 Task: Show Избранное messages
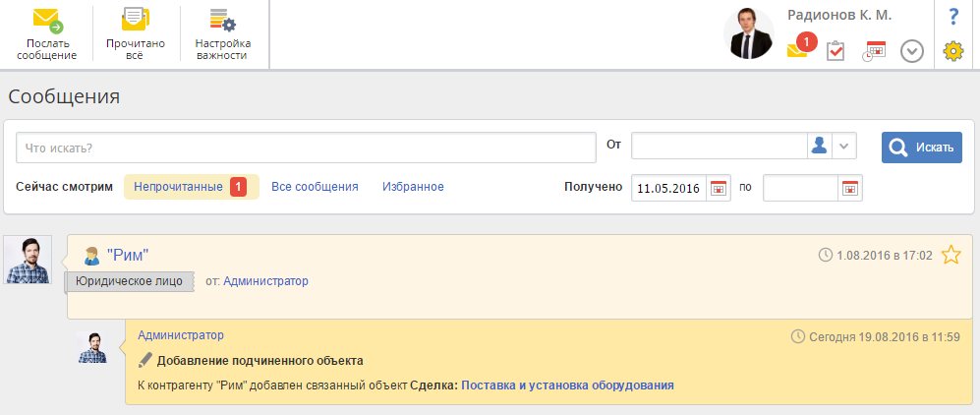click(413, 187)
